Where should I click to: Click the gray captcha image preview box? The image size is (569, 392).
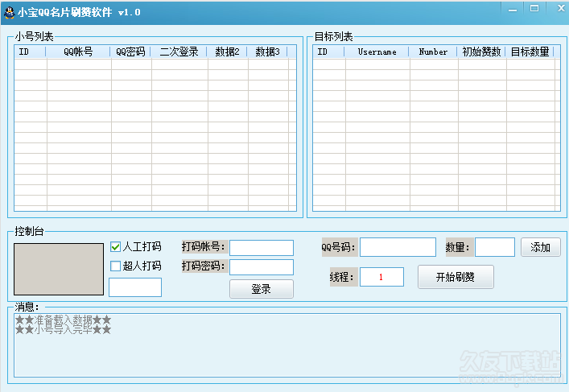click(59, 269)
